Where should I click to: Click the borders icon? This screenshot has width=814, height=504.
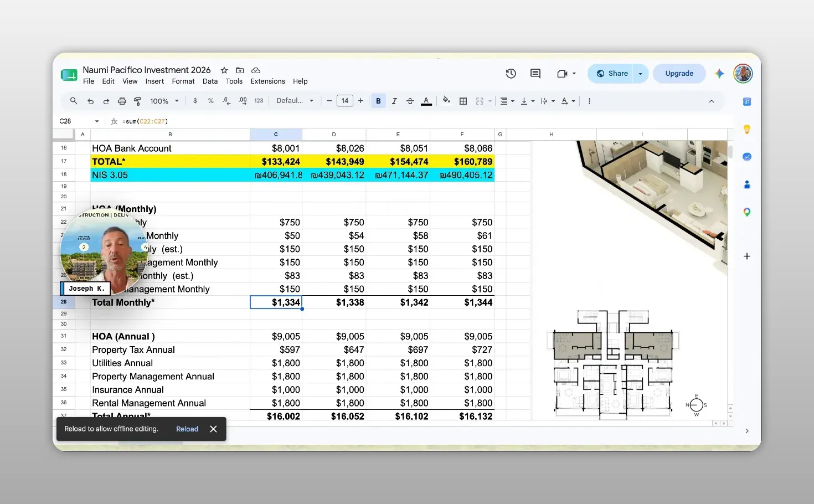[x=463, y=101]
